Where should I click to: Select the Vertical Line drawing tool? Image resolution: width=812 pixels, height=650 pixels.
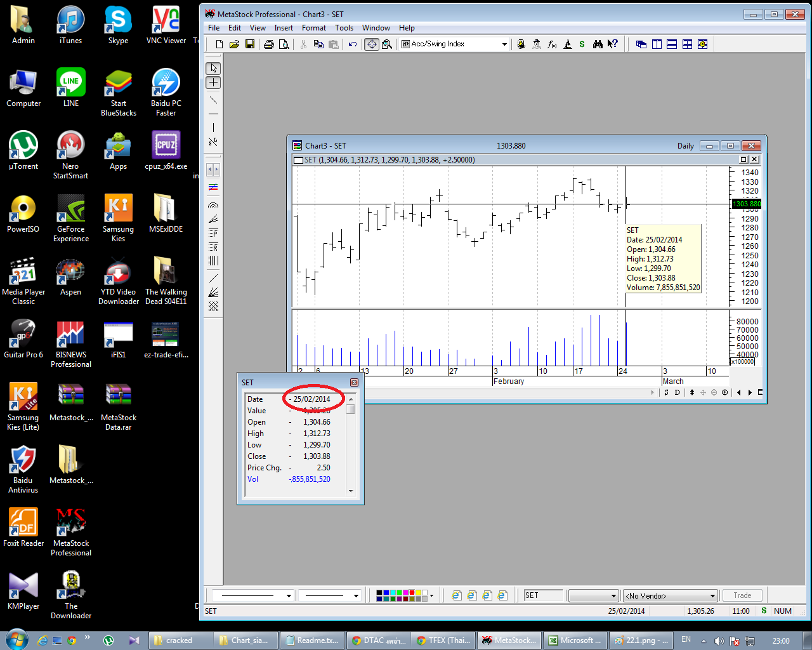pyautogui.click(x=213, y=128)
